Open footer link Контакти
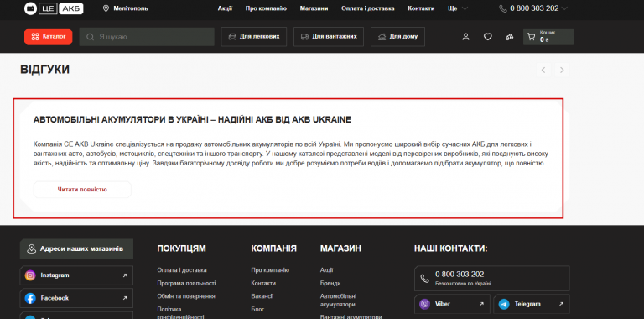This screenshot has height=319, width=644. click(263, 283)
